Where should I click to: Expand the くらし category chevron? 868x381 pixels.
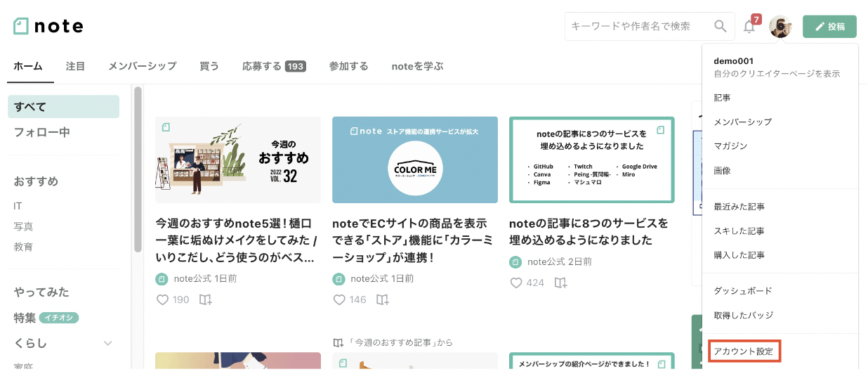pyautogui.click(x=108, y=343)
